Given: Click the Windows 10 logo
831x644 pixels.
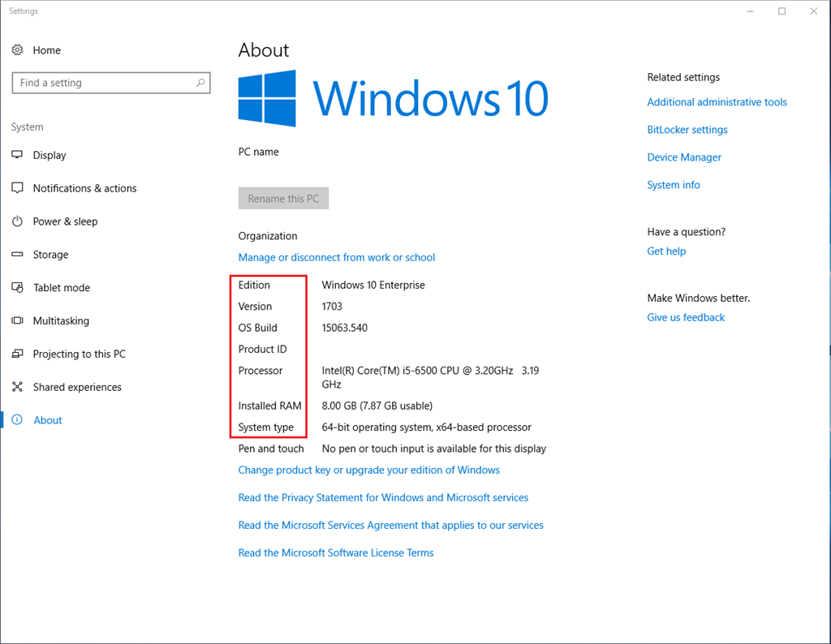Looking at the screenshot, I should pos(394,98).
